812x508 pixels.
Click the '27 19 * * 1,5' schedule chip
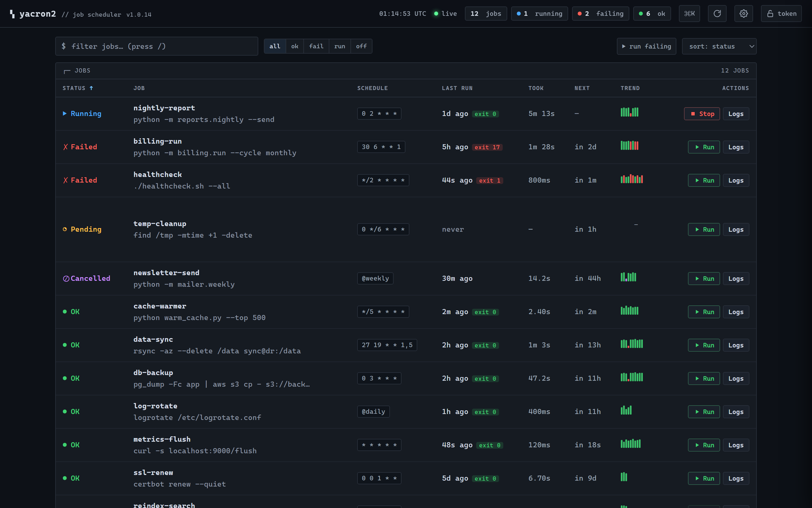(387, 345)
